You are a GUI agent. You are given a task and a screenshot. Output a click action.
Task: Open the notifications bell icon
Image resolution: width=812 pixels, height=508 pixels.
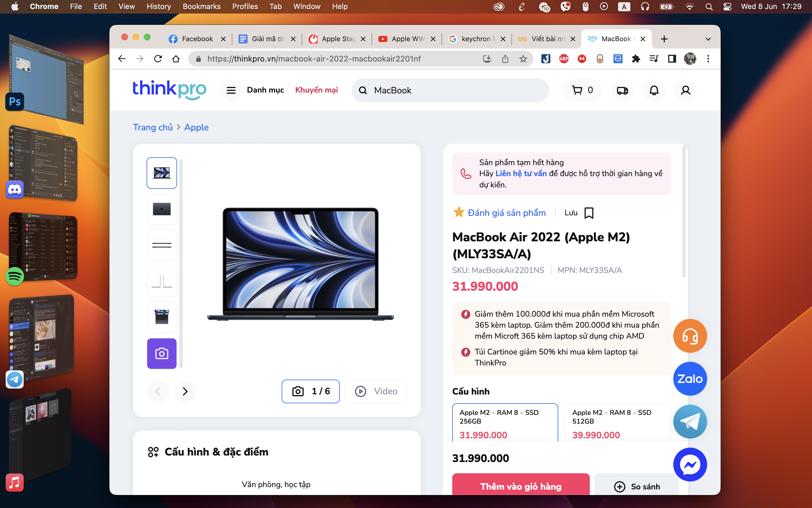654,90
